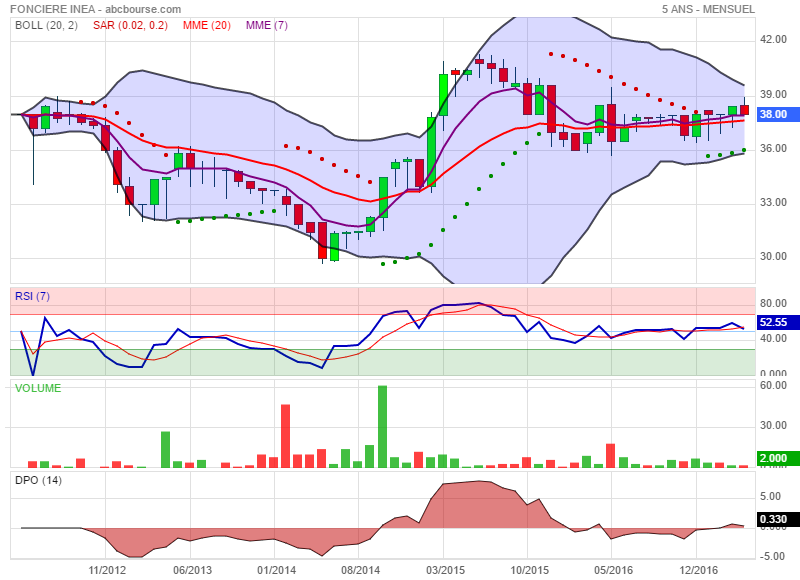Click the tallest red volume bar
Image resolution: width=800 pixels, height=580 pixels.
(286, 436)
